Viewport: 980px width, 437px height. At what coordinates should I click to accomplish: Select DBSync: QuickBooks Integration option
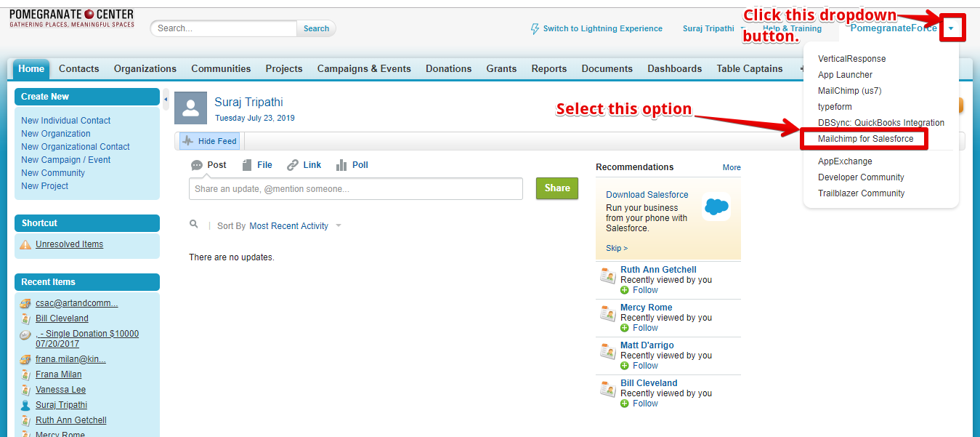(x=880, y=123)
